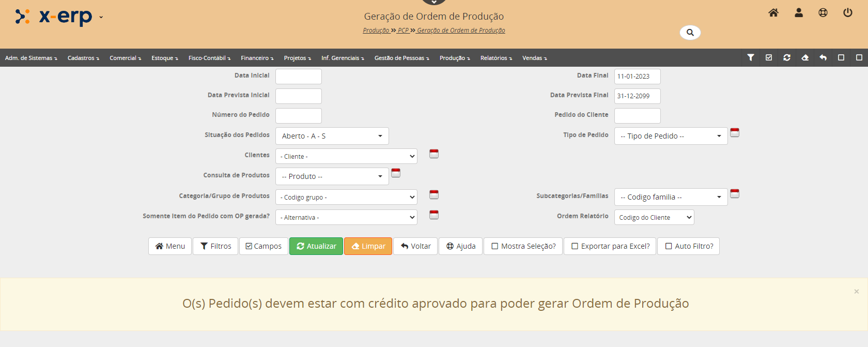Image resolution: width=868 pixels, height=347 pixels.
Task: Click the green Atualizar button
Action: (316, 246)
